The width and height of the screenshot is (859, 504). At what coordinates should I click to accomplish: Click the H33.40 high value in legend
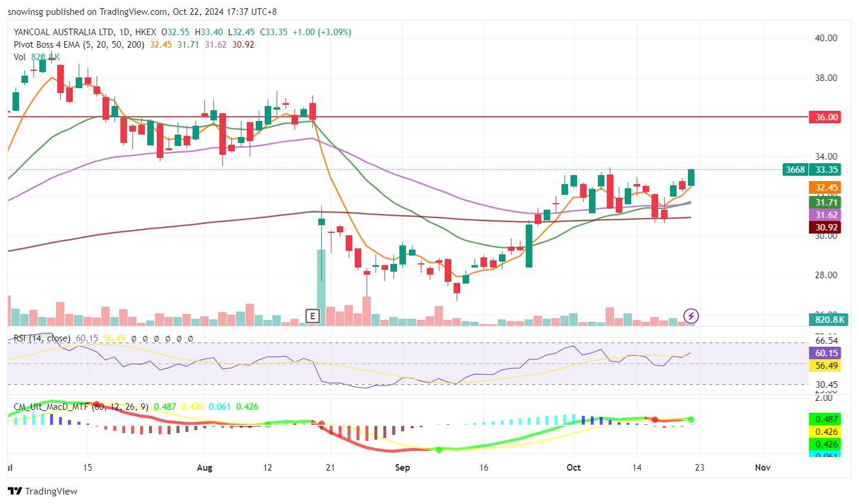click(x=209, y=32)
